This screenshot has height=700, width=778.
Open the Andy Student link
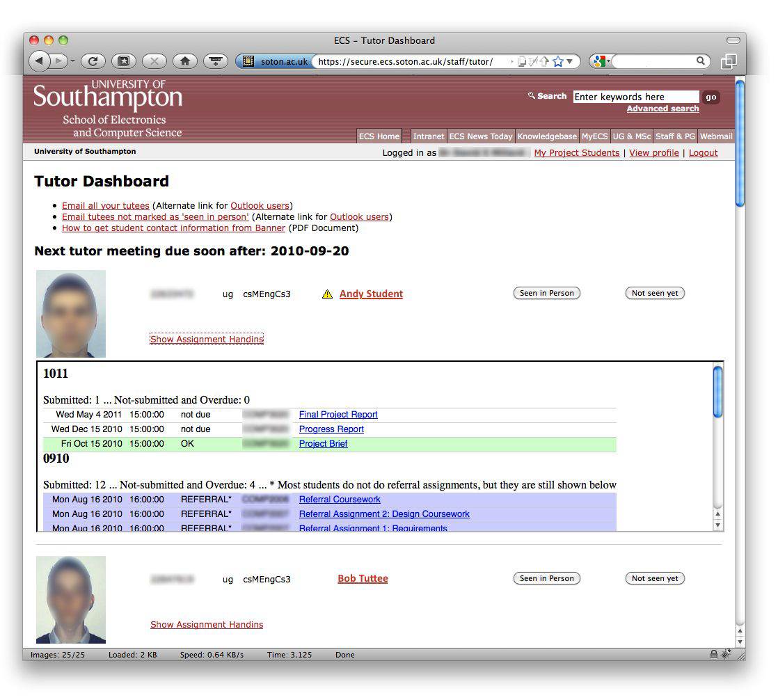pyautogui.click(x=371, y=294)
